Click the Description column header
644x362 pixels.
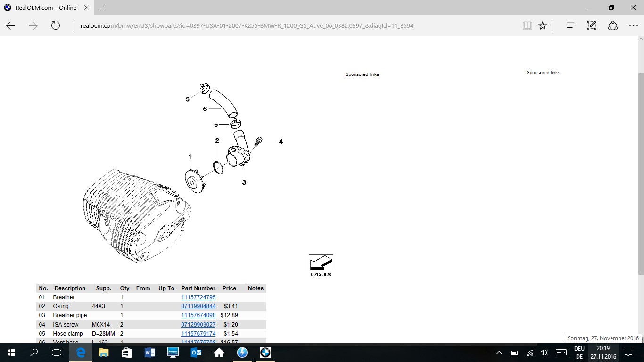pyautogui.click(x=70, y=288)
